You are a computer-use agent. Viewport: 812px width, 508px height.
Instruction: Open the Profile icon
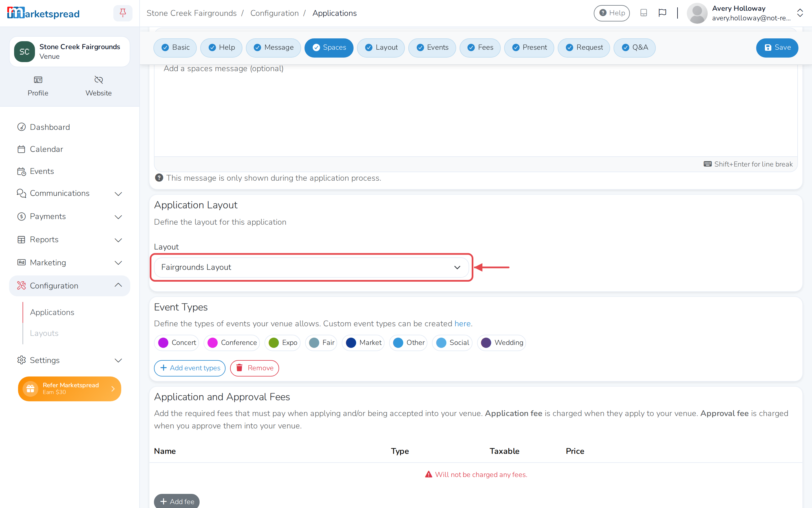38,80
